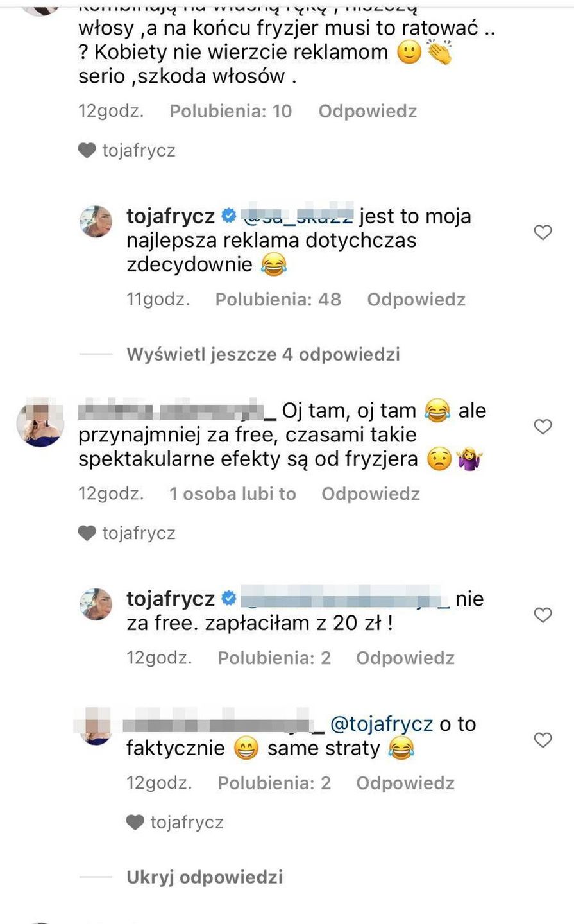Click creator-liked heart under "szkoda włosów" comment
The image size is (574, 924).
click(x=87, y=151)
